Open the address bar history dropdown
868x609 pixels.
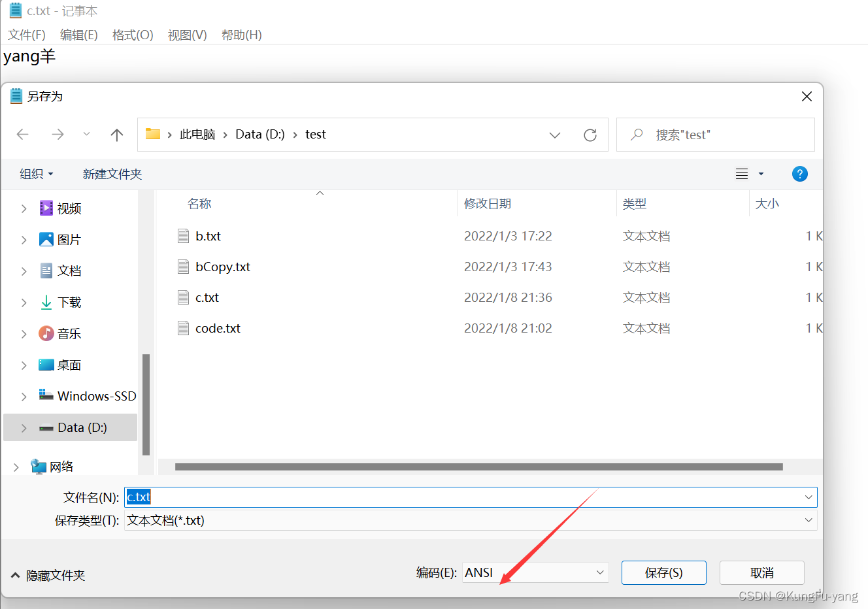point(555,135)
